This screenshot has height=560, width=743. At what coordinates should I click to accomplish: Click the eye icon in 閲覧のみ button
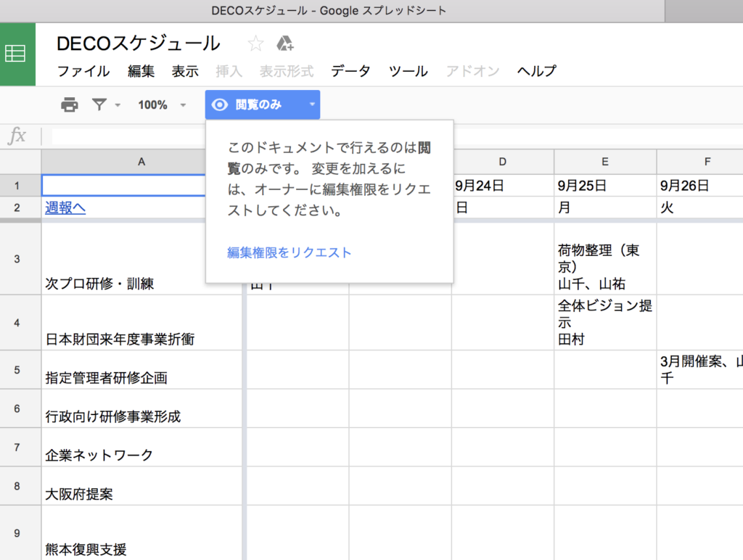pyautogui.click(x=219, y=104)
